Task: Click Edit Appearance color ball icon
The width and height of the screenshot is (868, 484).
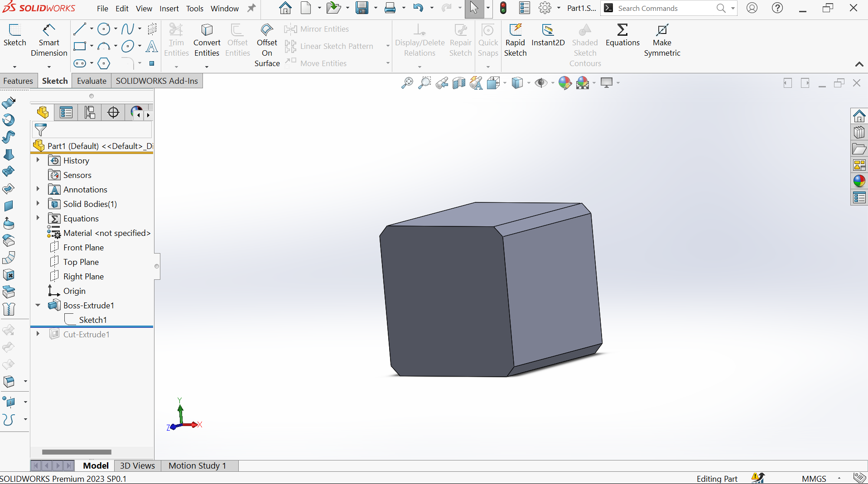Action: pos(565,83)
